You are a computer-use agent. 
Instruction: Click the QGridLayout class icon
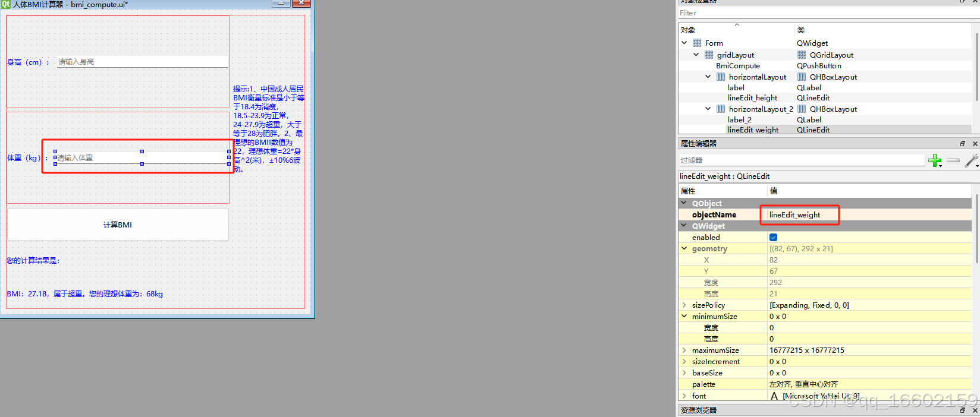(802, 55)
